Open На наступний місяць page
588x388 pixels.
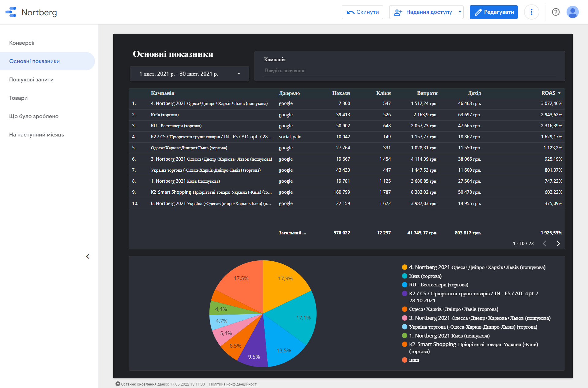tap(36, 135)
